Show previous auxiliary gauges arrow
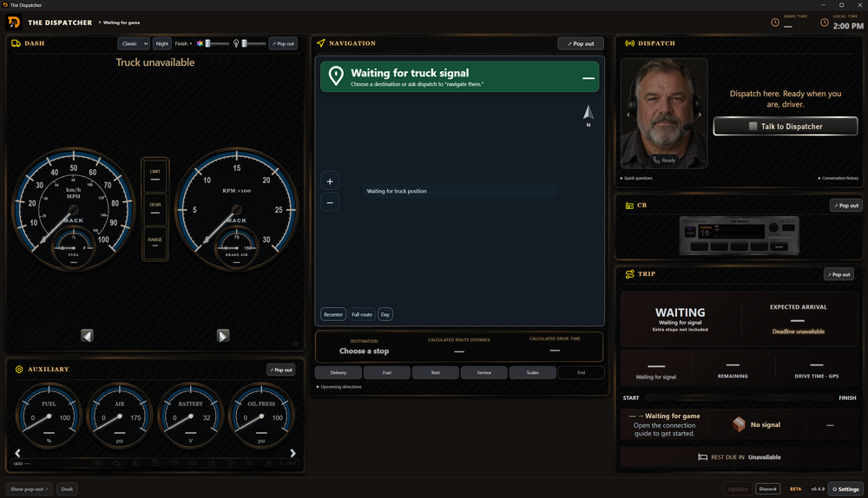 click(x=17, y=453)
